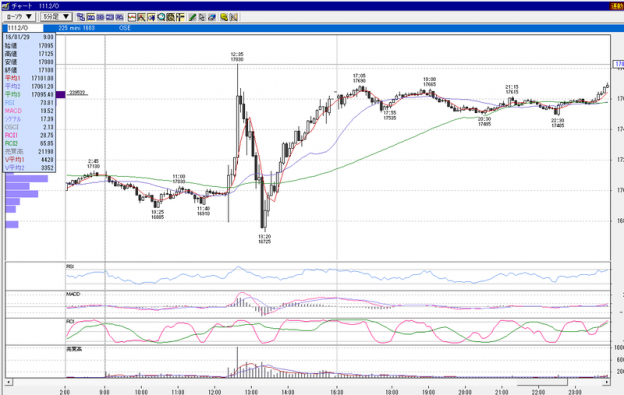Click the chart settings list icon
Viewport: 624px width, 395px height.
tap(180, 17)
